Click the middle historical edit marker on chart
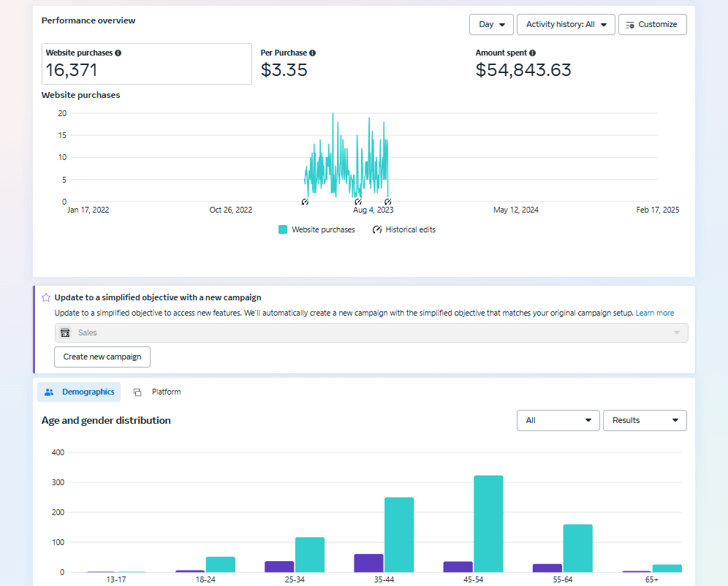 (357, 202)
